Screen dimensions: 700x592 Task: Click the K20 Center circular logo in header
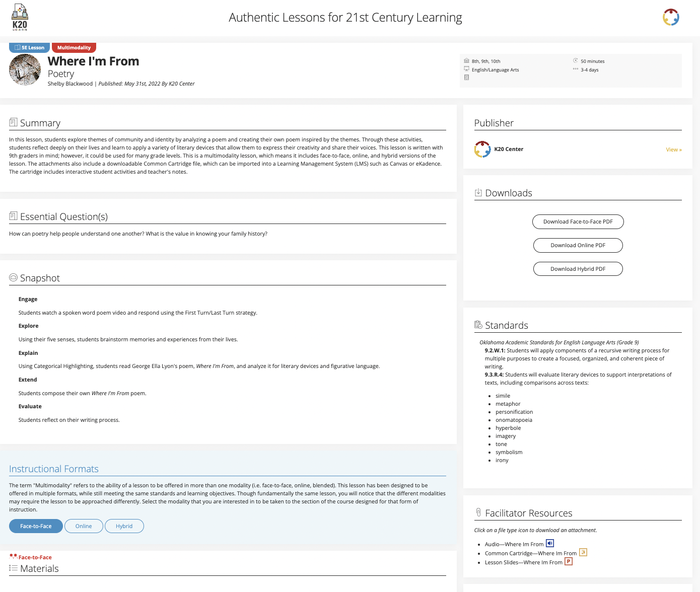click(x=670, y=17)
